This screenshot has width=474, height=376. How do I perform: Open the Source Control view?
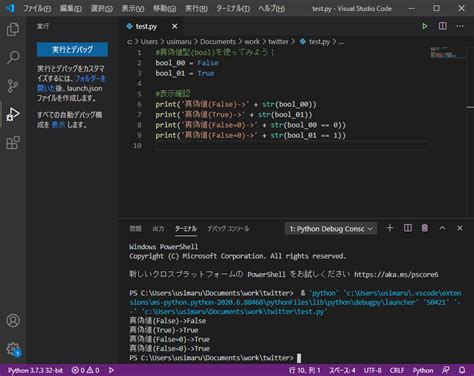tap(13, 86)
